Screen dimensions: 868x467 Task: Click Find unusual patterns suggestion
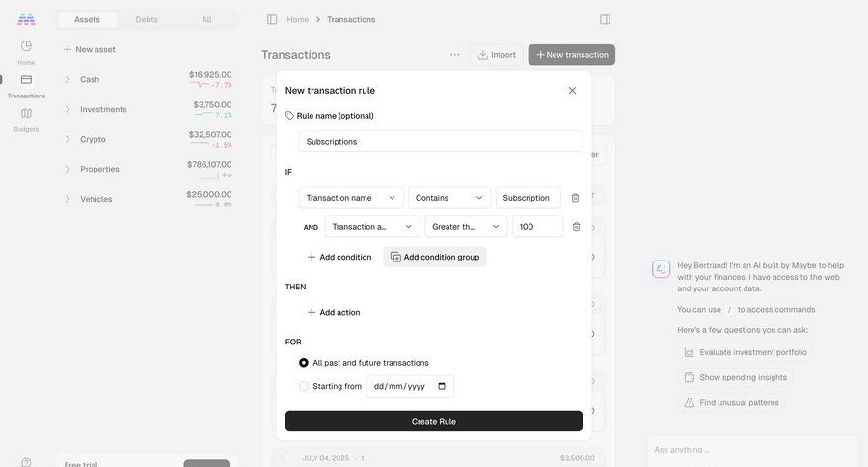[x=731, y=402]
